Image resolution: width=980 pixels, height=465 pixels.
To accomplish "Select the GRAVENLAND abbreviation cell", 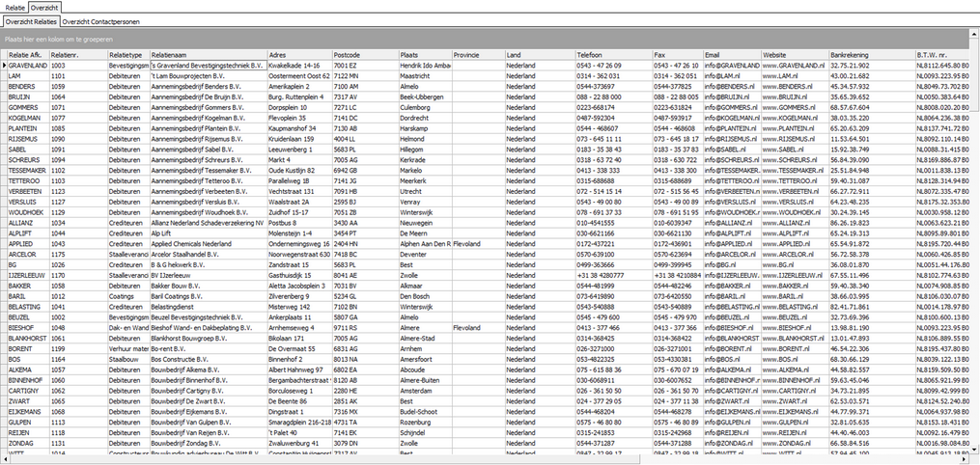I will [x=28, y=65].
